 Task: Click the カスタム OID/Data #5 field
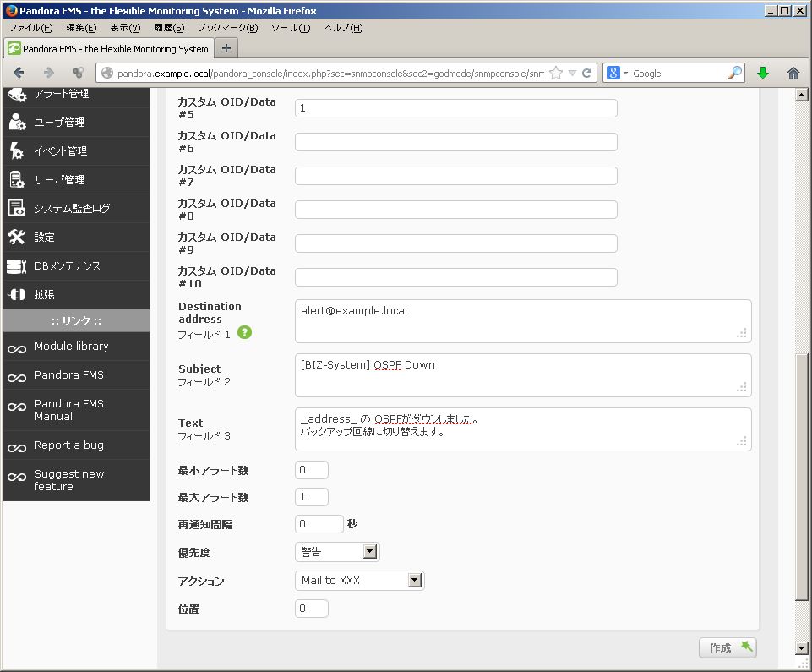point(455,108)
